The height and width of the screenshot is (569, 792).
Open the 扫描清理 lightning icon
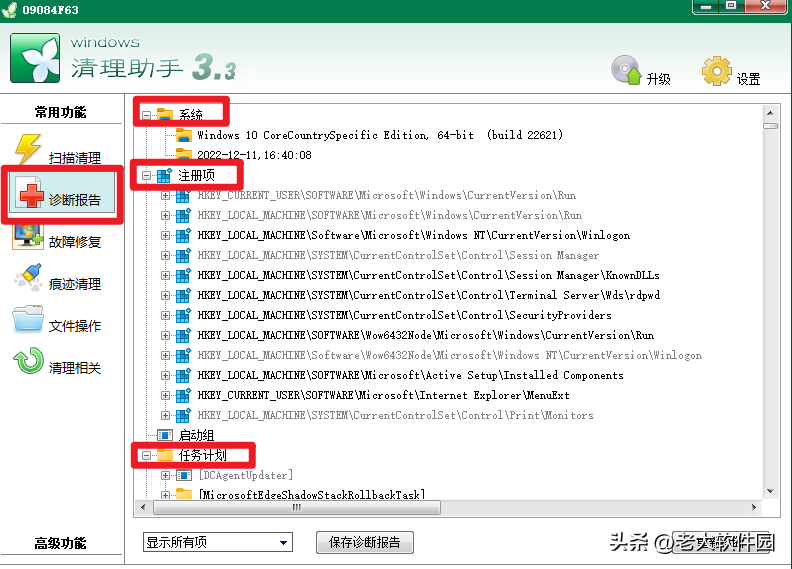point(28,149)
